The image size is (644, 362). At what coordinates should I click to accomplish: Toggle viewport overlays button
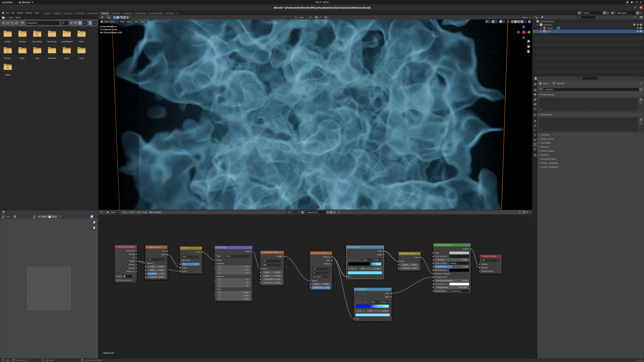[500, 21]
